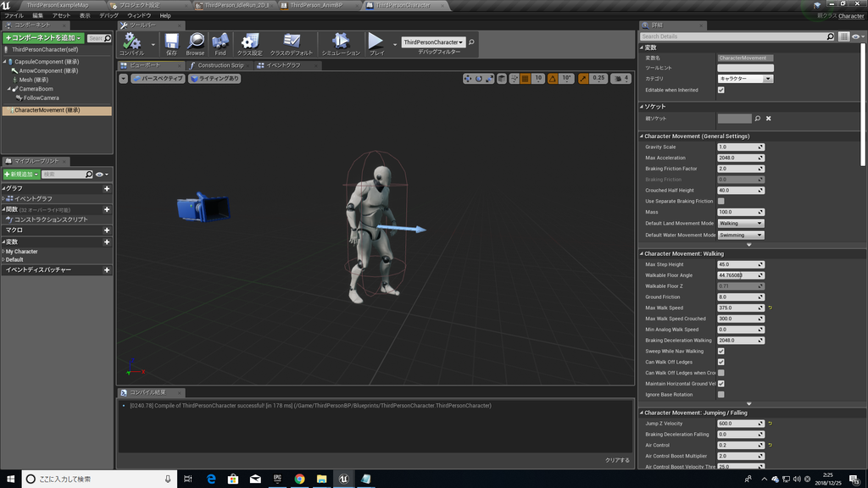Open Class Settings (クラス設定) icon
This screenshot has width=868, height=488.
pyautogui.click(x=250, y=41)
